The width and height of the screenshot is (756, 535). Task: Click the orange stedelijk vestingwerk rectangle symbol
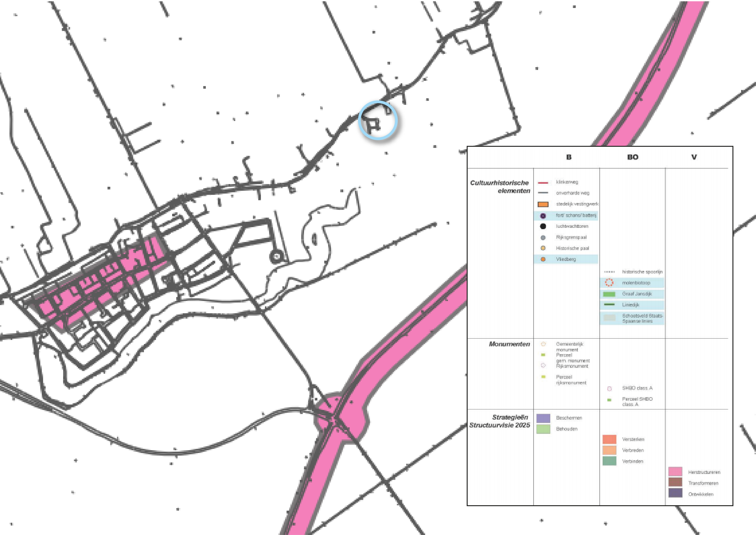[543, 204]
